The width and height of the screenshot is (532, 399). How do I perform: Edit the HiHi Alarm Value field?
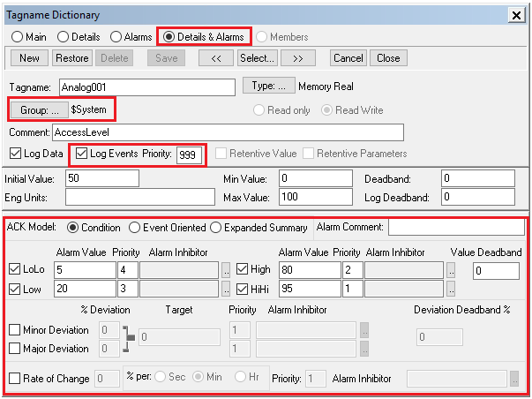[310, 289]
